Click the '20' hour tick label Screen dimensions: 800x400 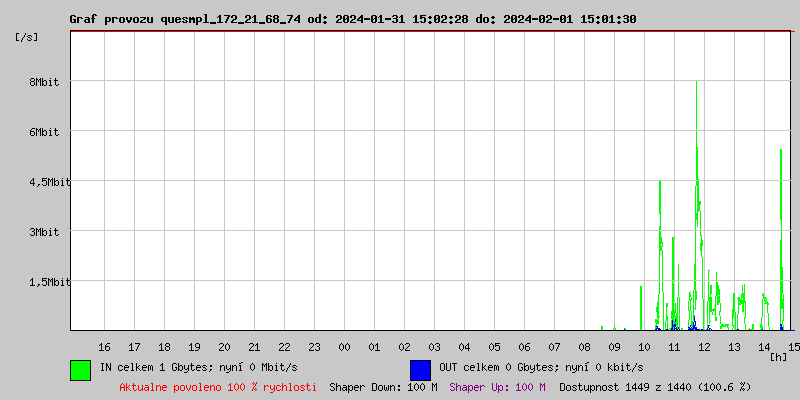(x=224, y=347)
